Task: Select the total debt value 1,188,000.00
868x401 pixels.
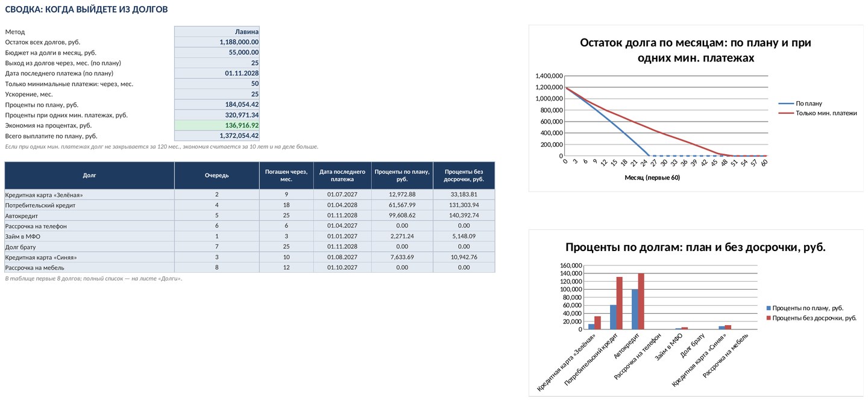Action: [x=217, y=42]
